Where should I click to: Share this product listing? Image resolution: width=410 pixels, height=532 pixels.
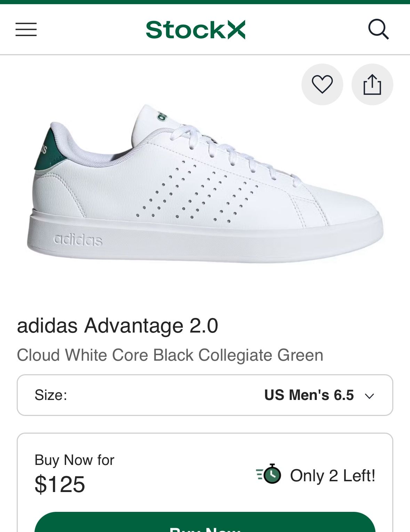[372, 84]
